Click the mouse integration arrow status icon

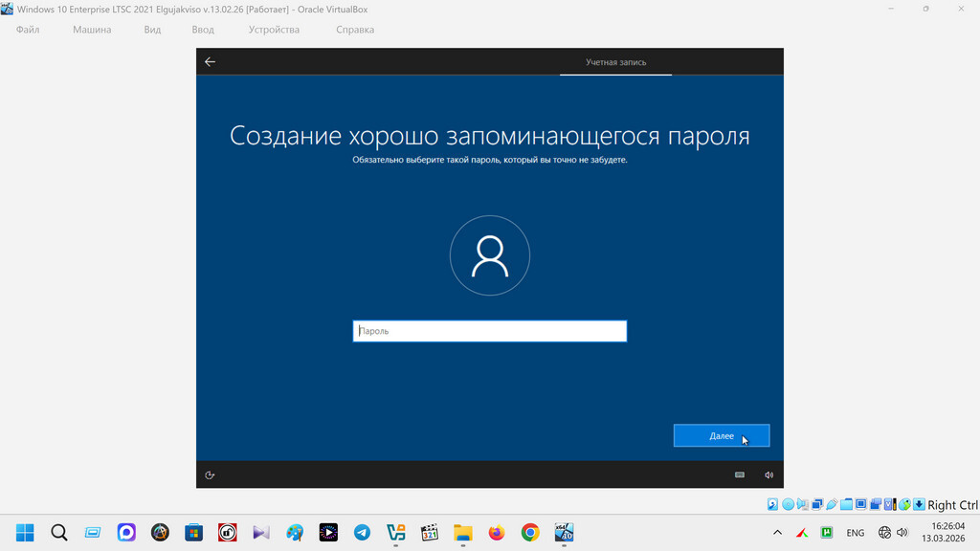point(904,504)
